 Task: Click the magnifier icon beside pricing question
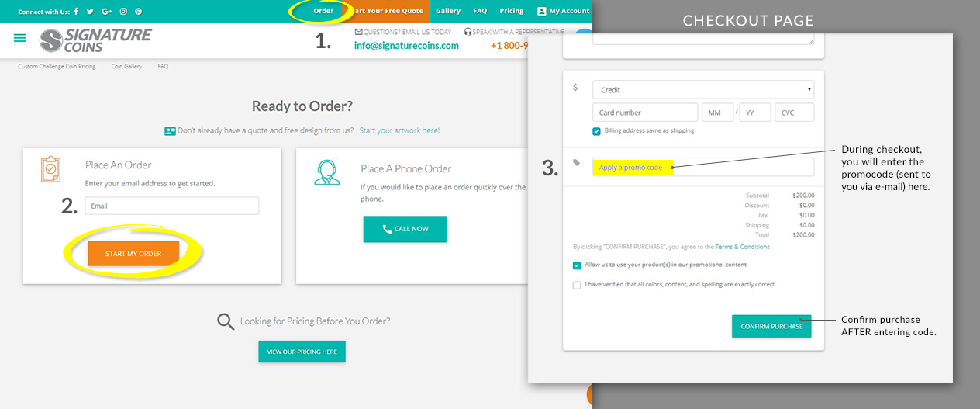[226, 321]
